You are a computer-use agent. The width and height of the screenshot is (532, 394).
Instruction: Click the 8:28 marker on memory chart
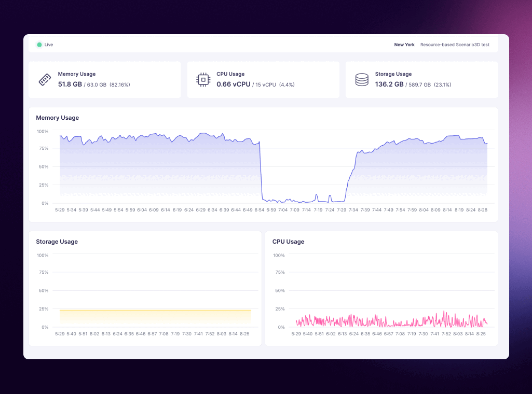point(482,210)
